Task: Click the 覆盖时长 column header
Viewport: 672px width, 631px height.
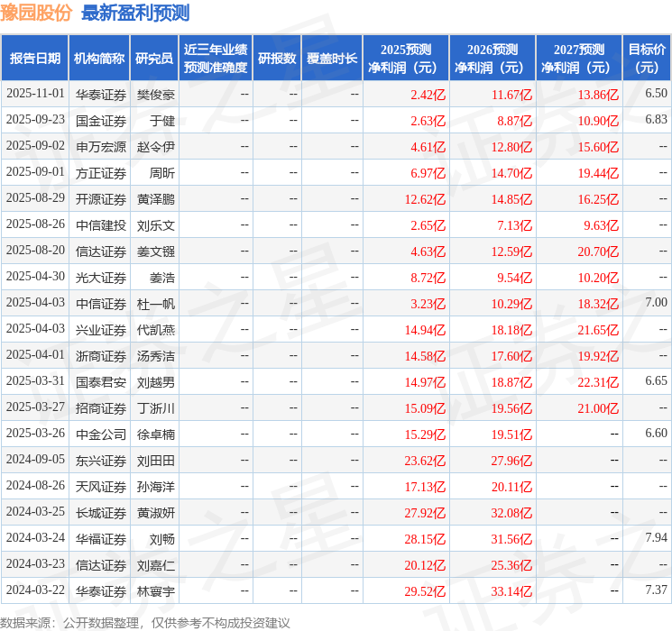Action: click(331, 58)
